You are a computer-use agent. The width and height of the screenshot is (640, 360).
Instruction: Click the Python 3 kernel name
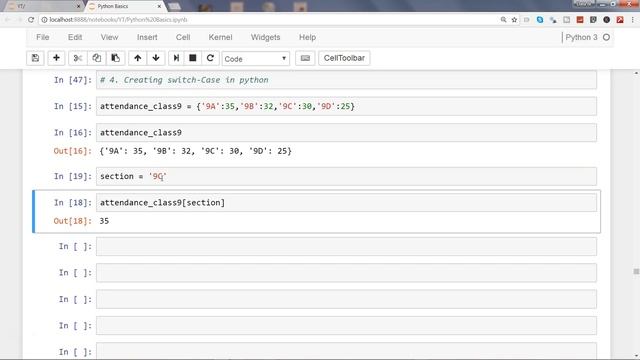pos(581,37)
